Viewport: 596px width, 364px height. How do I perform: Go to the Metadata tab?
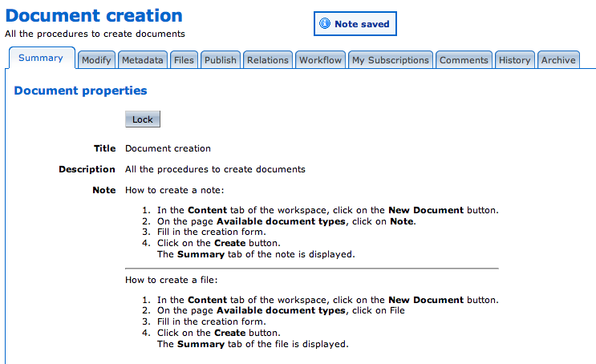click(143, 60)
